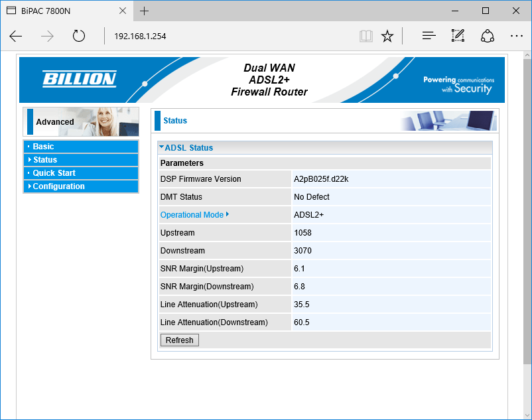Click the Share icon

487,36
